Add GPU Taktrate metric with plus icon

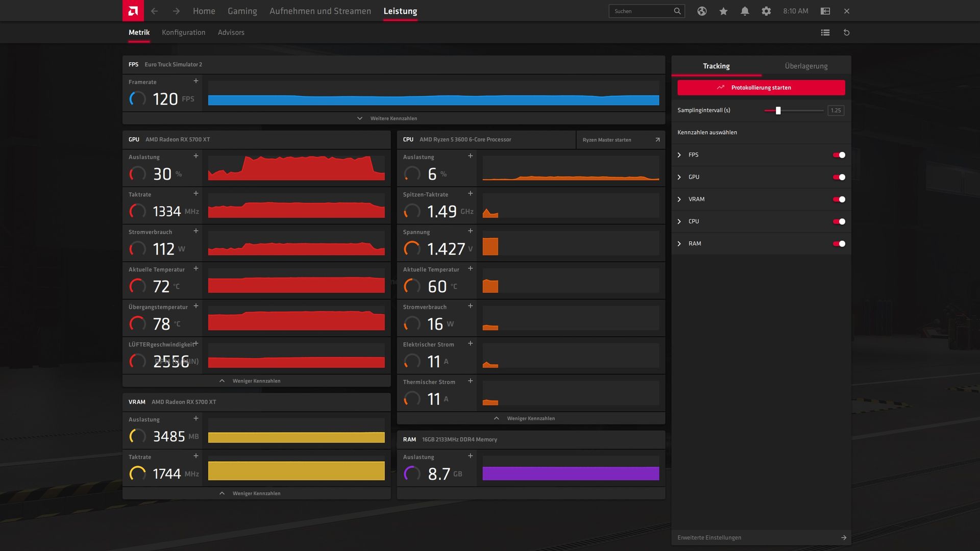coord(196,193)
